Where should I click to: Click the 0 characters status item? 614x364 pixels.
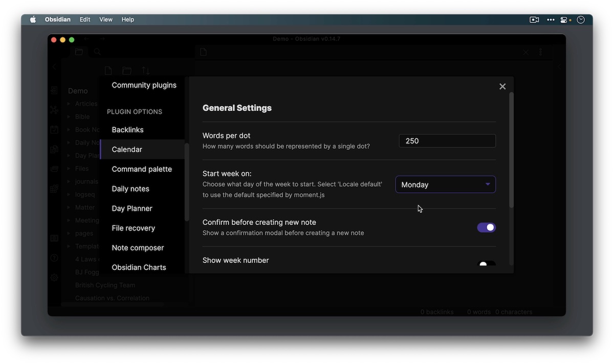pos(514,312)
